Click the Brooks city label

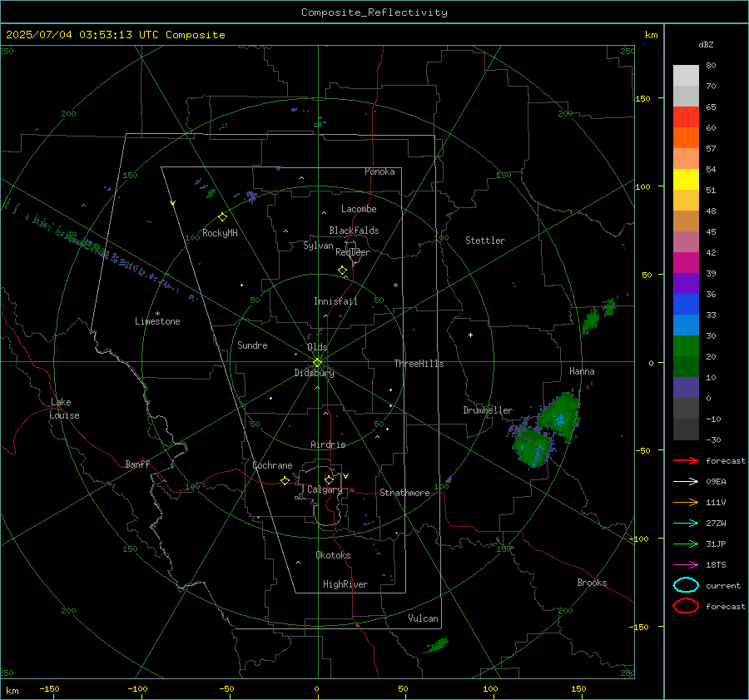tap(592, 583)
